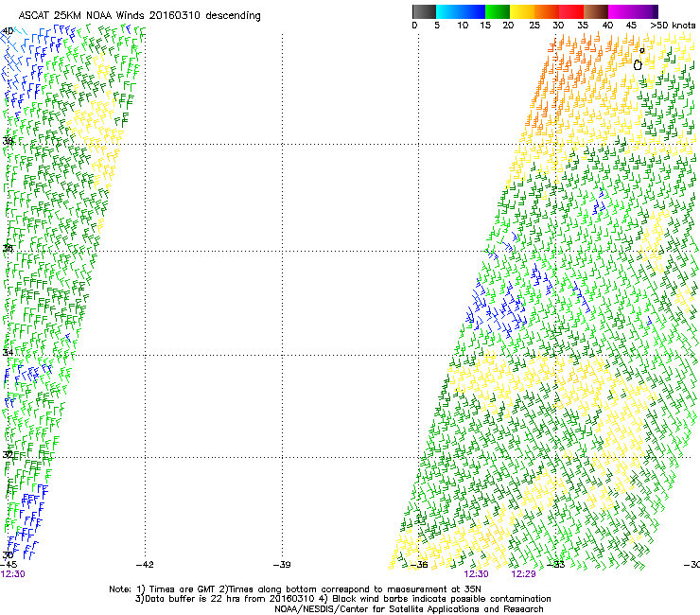Click the cyan 5-10 knots legend swatch

tap(448, 11)
